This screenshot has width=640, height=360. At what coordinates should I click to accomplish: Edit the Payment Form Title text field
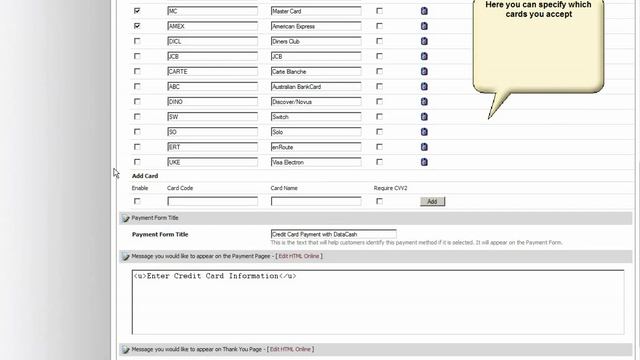point(333,234)
